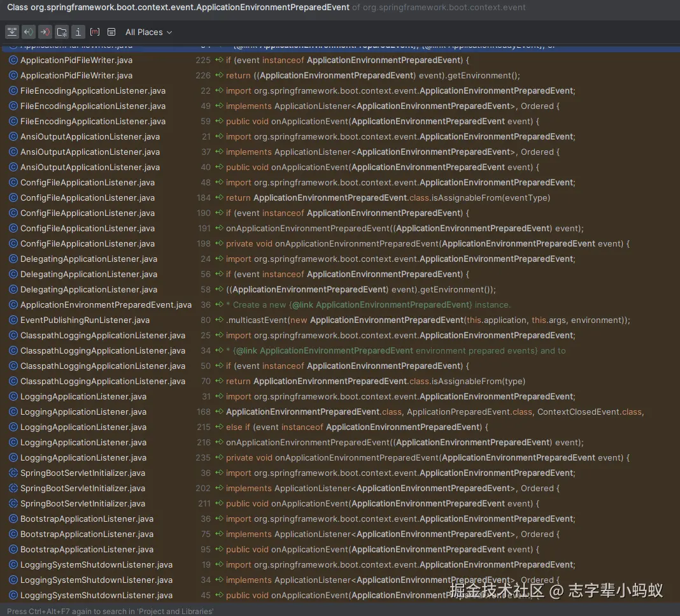Select '{@link ApplicationEnvironmentPreparedEvent environment prepared events}' line 34
Viewport: 680px width, 616px height.
click(385, 350)
